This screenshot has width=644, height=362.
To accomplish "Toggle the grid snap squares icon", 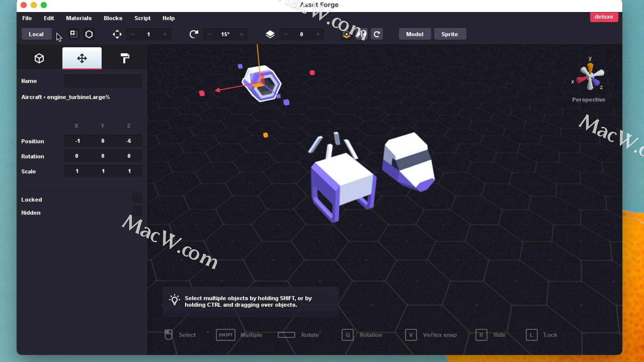I will point(73,34).
